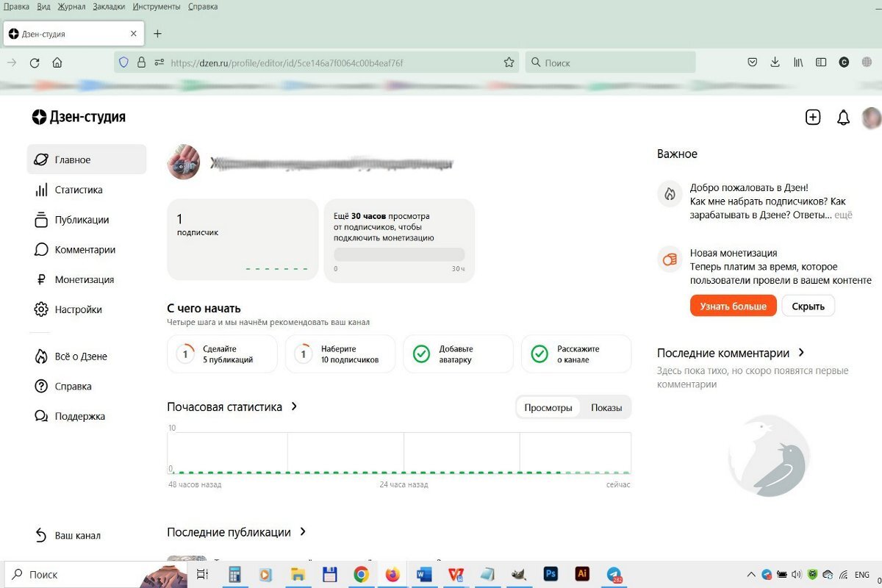Reload the page with the refresh button
882x588 pixels.
35,63
